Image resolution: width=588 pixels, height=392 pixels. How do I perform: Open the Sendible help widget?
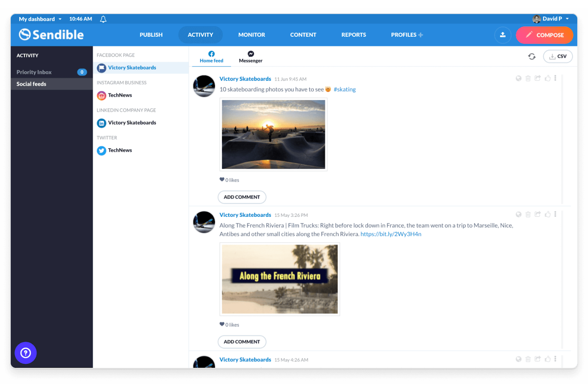[25, 353]
